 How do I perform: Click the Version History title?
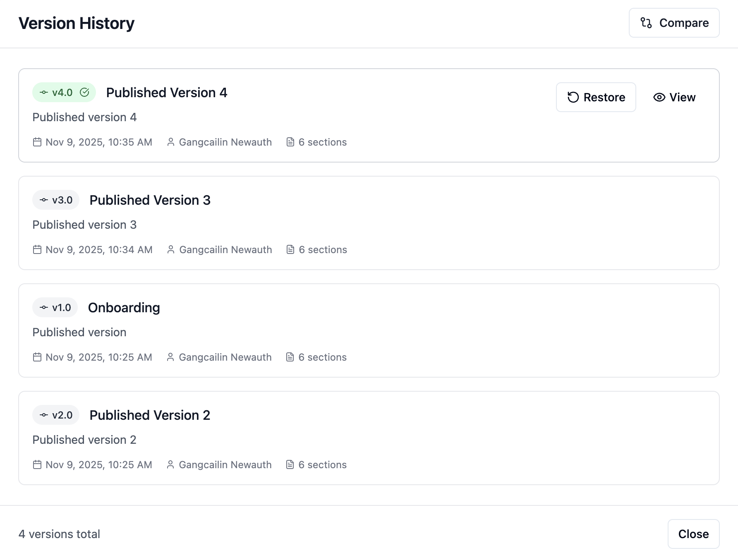pos(76,23)
